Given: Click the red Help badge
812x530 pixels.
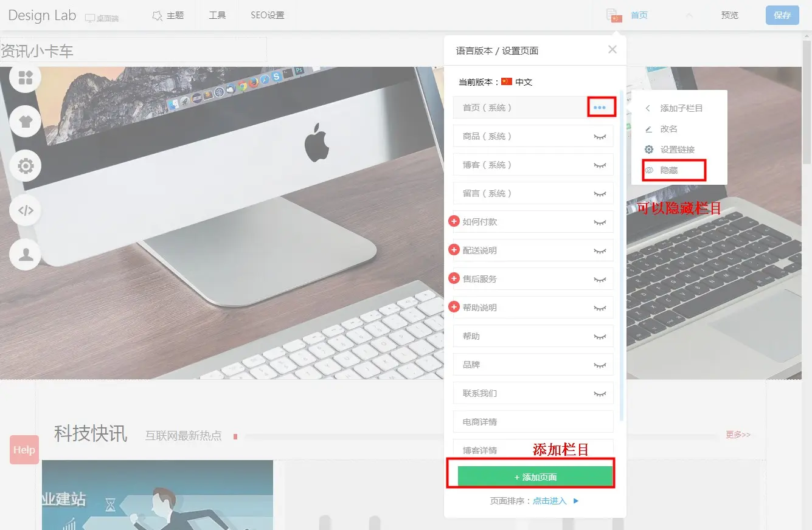Looking at the screenshot, I should click(x=24, y=450).
